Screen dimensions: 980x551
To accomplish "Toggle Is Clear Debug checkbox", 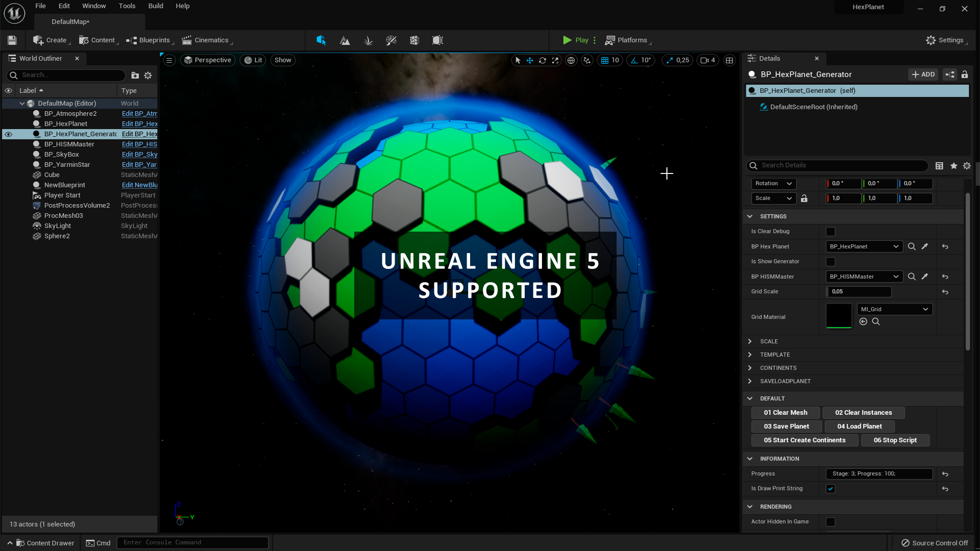I will (830, 232).
